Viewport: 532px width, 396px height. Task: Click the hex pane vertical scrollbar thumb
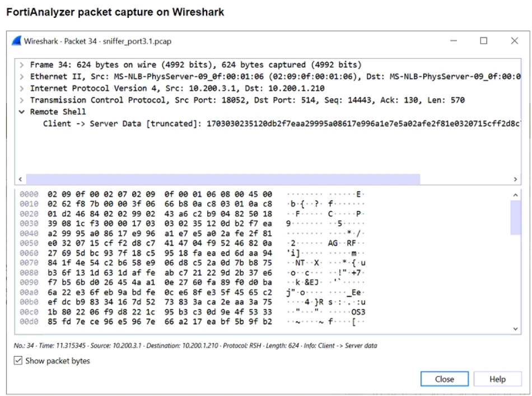coord(515,218)
